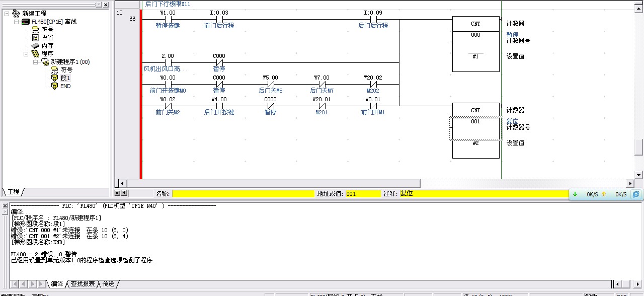Select the 符号 symbols icon under FL480
This screenshot has height=296, width=644.
coord(35,30)
